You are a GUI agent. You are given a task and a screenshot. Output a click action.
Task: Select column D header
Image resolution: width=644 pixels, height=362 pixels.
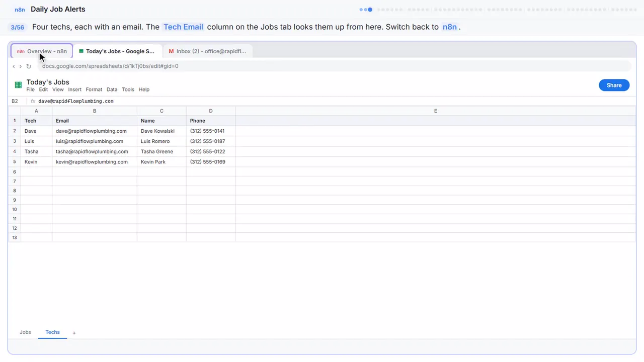[x=211, y=111]
